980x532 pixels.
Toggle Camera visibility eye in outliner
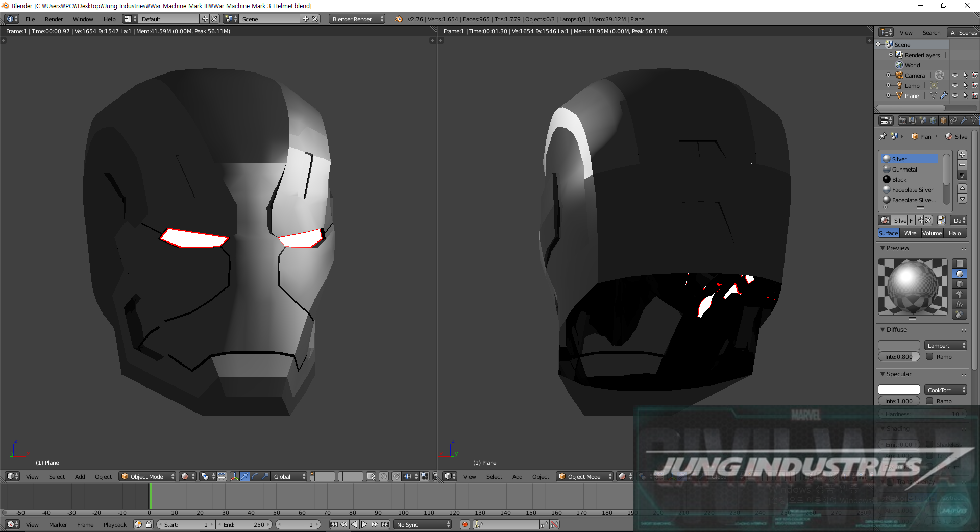(x=954, y=75)
